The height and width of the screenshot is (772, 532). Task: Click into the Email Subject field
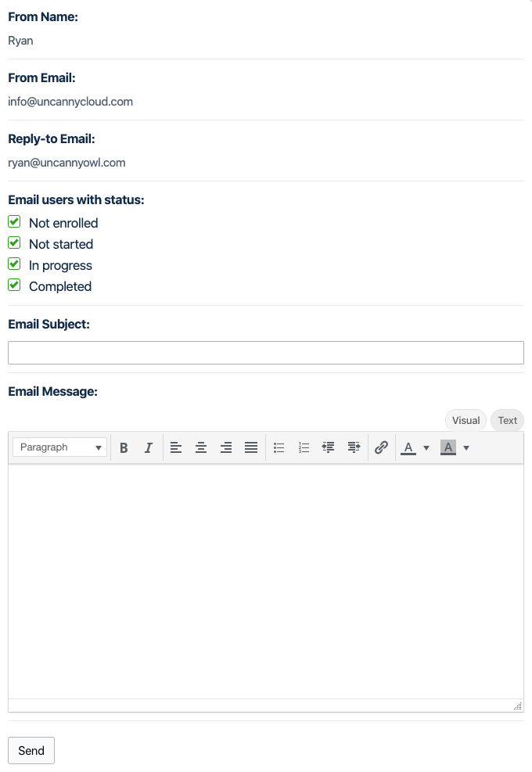pos(265,353)
